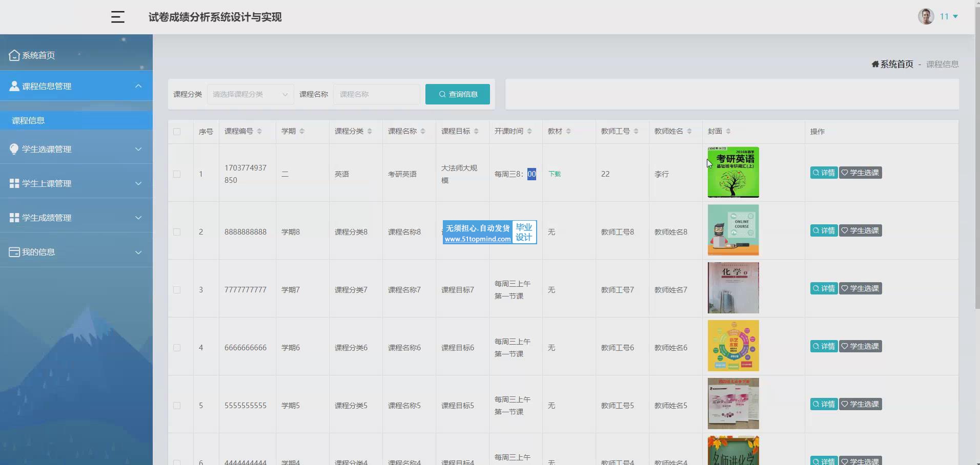Viewport: 980px width, 465px height.
Task: Expand the 学生选课管理 chevron
Action: (x=138, y=149)
